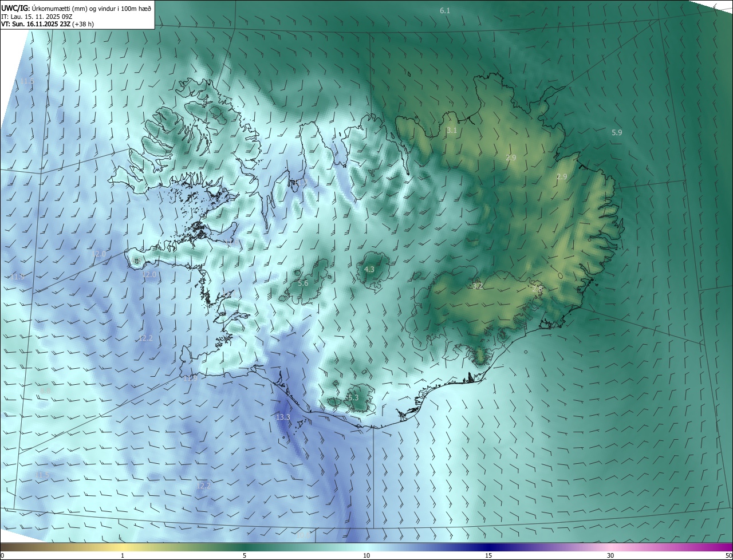This screenshot has width=733, height=560.
Task: Click the 2.8 value label on the map
Action: [537, 289]
